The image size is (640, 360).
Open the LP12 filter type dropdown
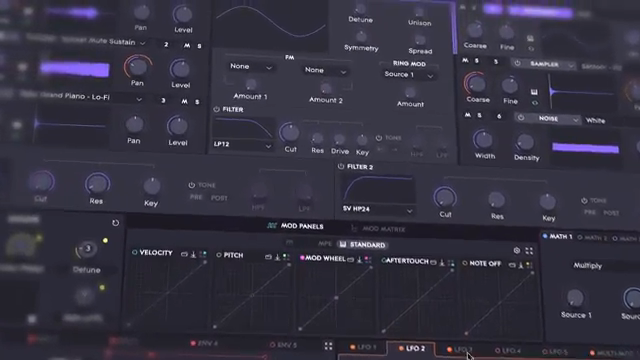point(242,144)
